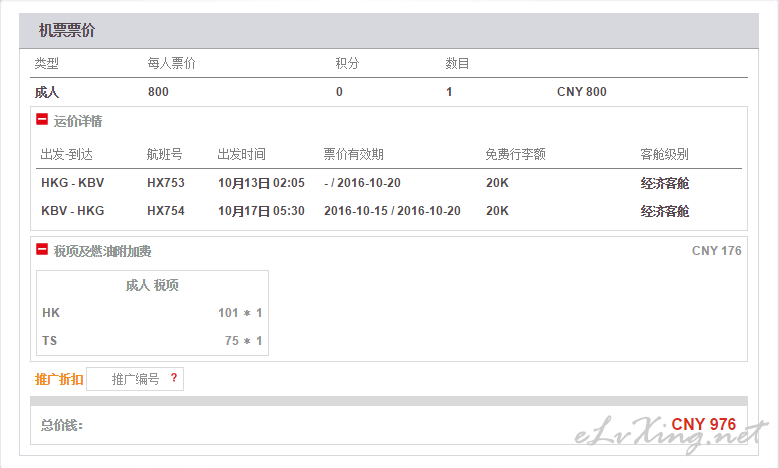Click the 推广折扣 orange label
This screenshot has width=779, height=468.
59,379
